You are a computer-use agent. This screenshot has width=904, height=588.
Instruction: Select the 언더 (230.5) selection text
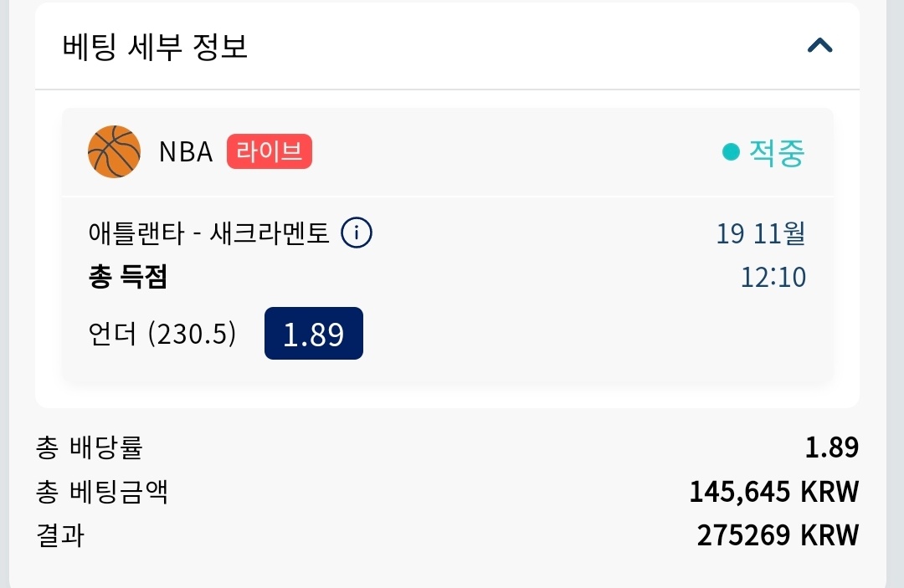coord(162,334)
